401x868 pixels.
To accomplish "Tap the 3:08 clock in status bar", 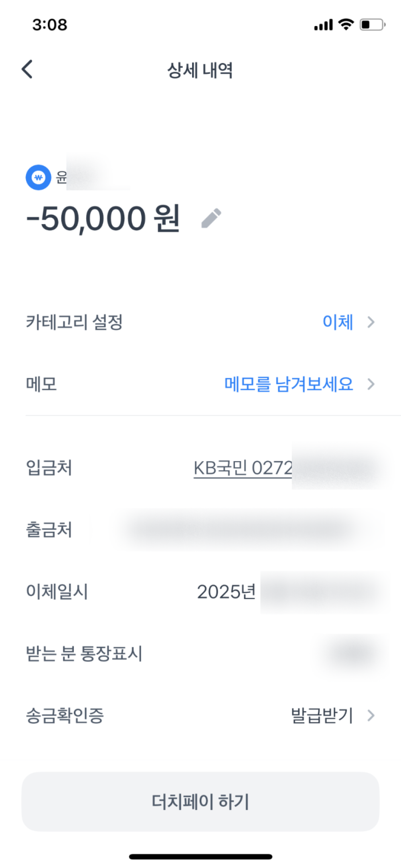I will (x=50, y=25).
